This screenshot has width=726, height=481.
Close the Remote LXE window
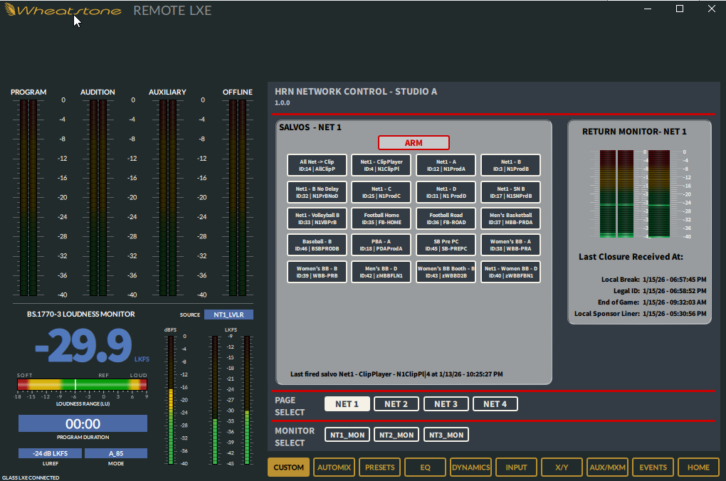[712, 9]
